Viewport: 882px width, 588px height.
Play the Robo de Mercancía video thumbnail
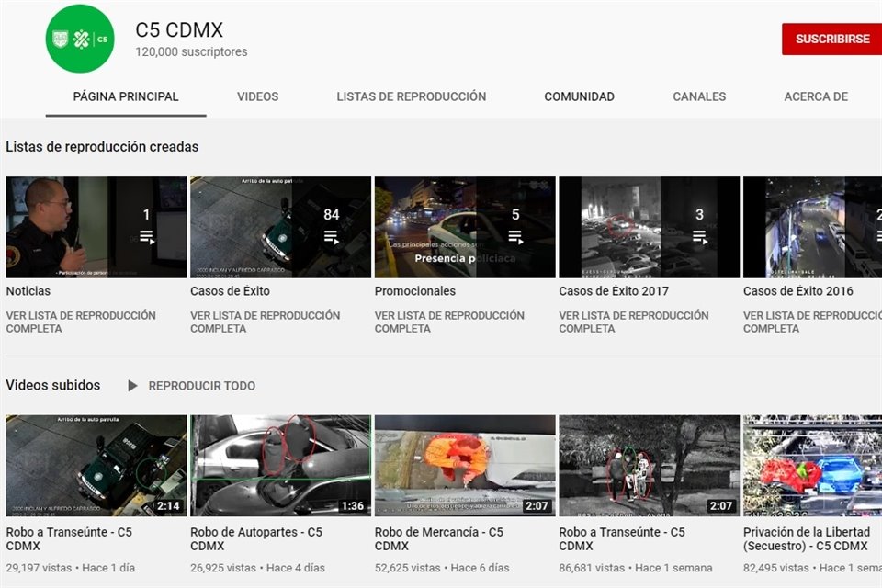(x=465, y=466)
